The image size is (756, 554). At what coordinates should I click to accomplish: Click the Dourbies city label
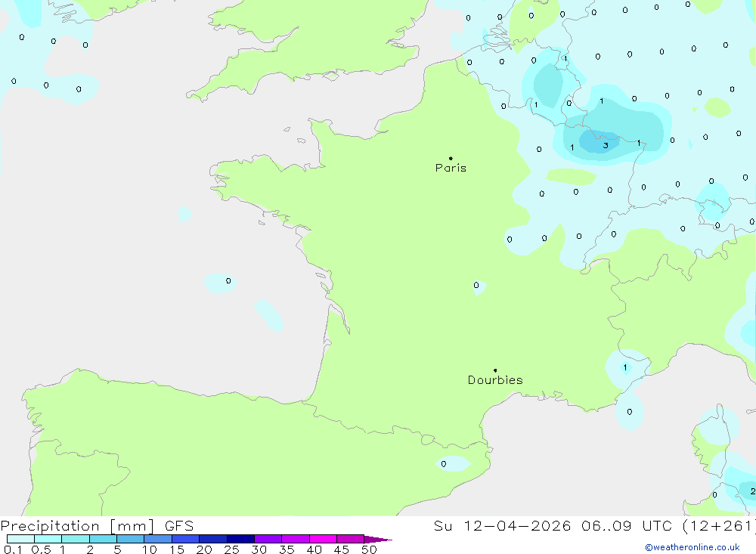point(495,380)
